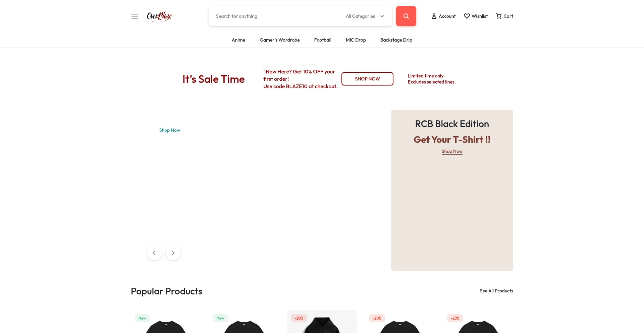Go to the MIC Drop category
644x333 pixels.
(x=356, y=40)
